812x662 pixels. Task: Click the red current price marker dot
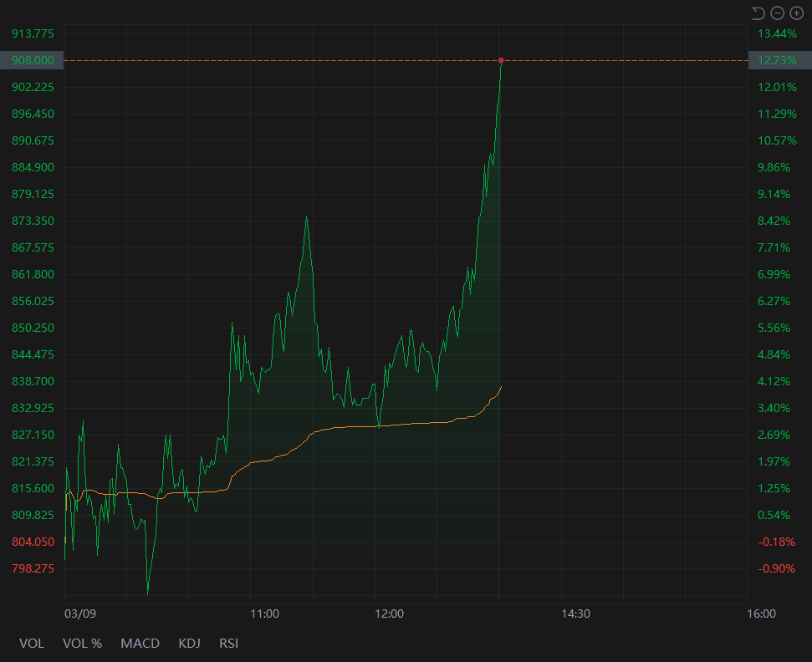pos(501,60)
